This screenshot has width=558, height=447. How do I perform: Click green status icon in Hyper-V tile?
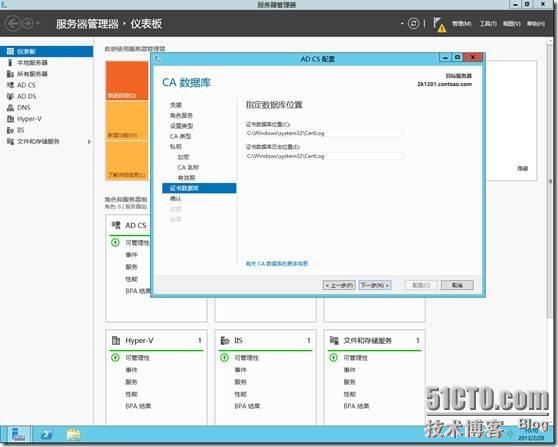pos(115,357)
